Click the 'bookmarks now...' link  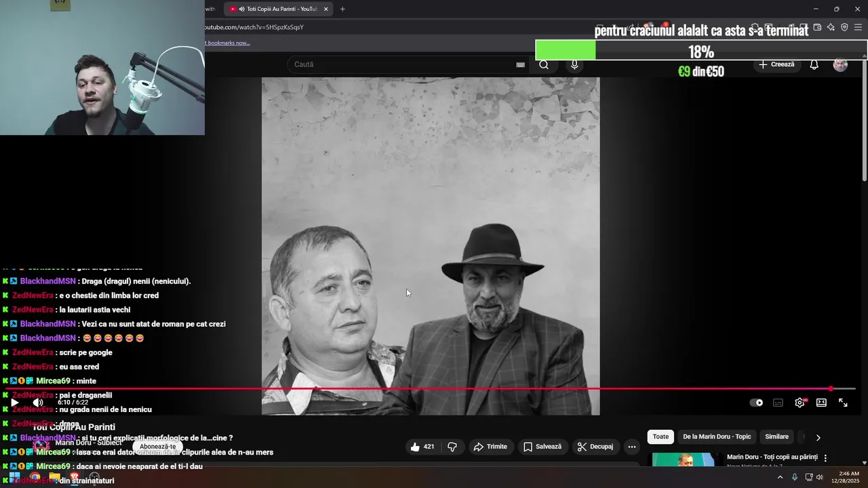pyautogui.click(x=229, y=43)
